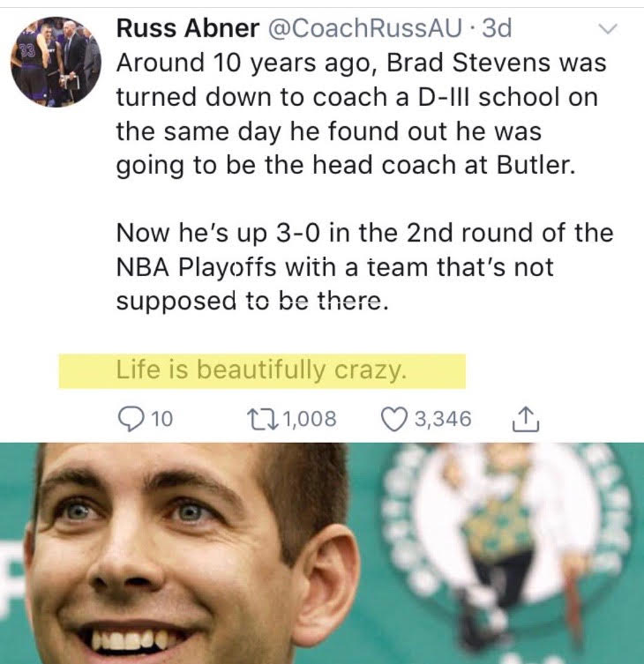Open the Russ Abner display name
The image size is (644, 664).
coord(188,28)
